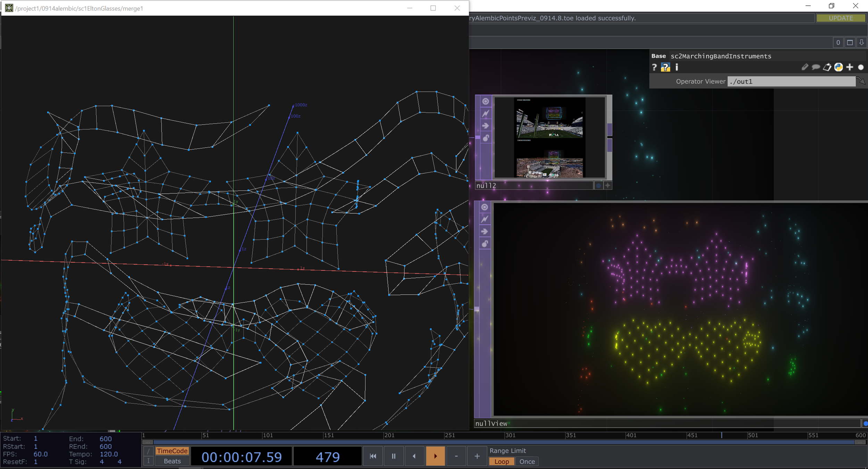
Task: Jump timeline to start frame
Action: click(373, 456)
